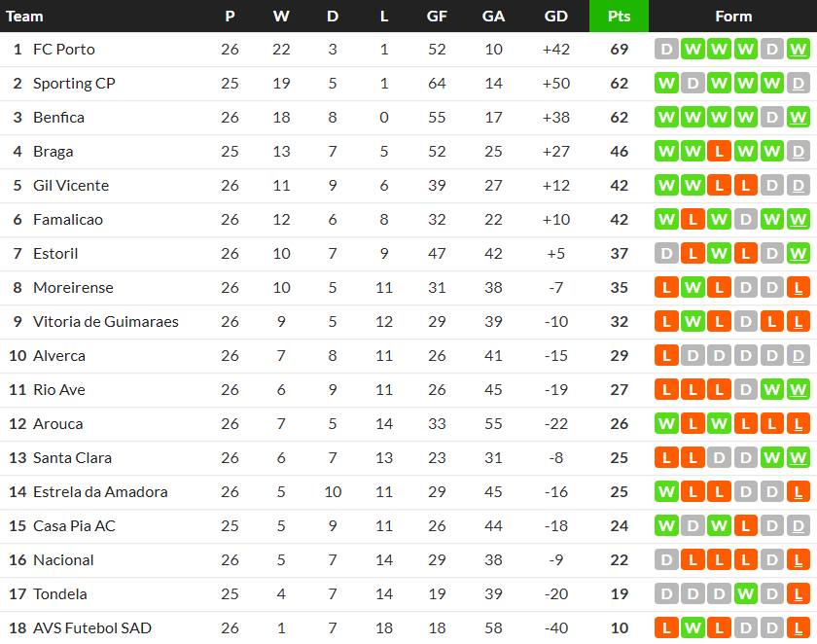Click AVS Futebol SAD's only W badge
Screen dimensions: 817x644
coord(693,628)
